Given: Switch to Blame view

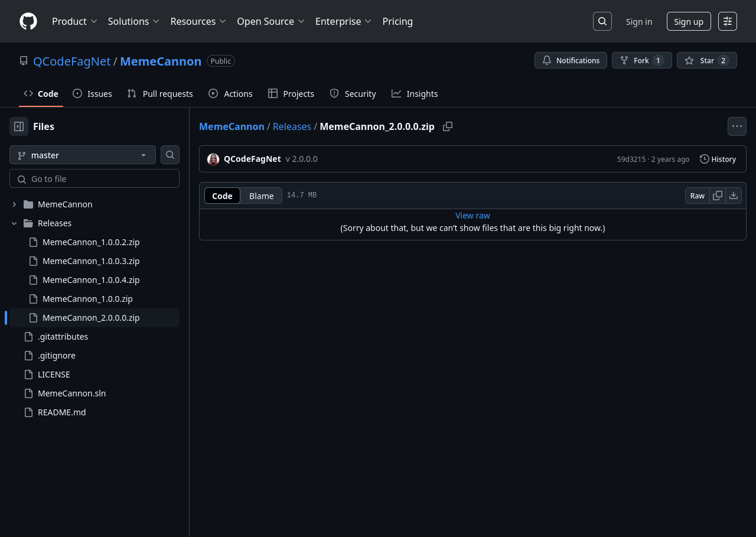Looking at the screenshot, I should (261, 196).
